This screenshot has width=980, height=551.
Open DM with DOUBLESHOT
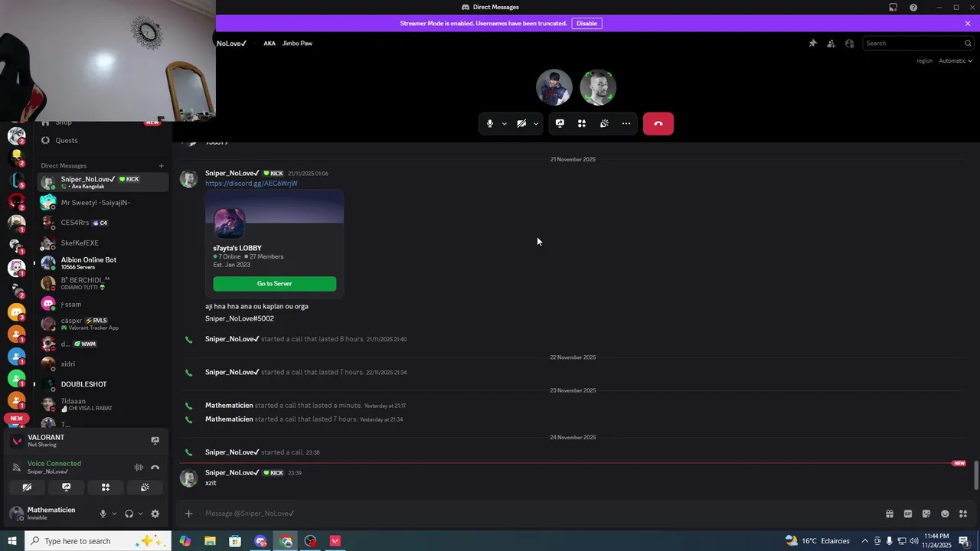point(103,384)
